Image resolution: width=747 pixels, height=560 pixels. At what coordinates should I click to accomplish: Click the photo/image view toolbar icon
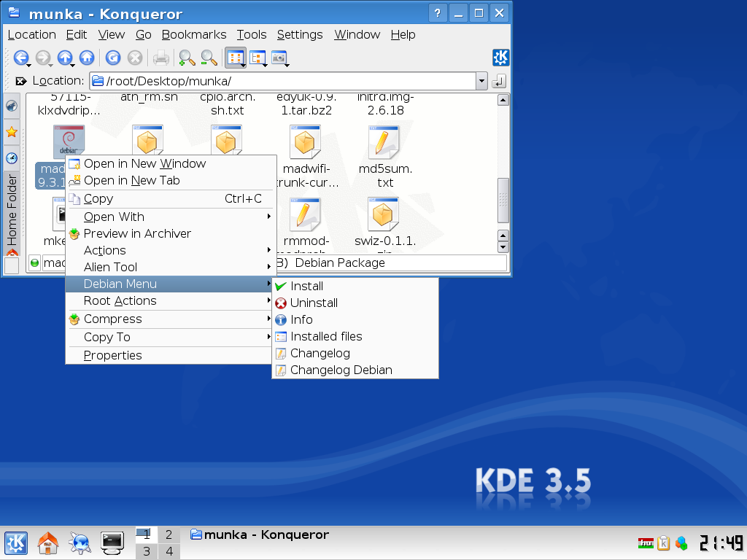(279, 58)
